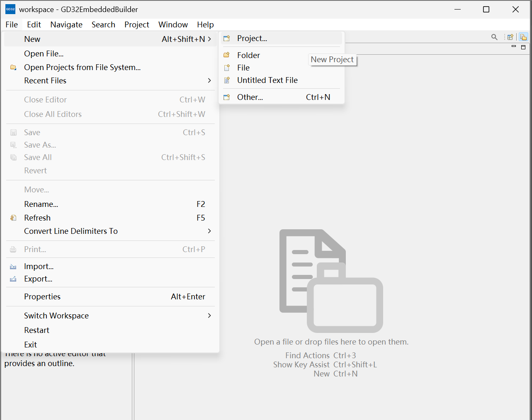Click the GD32 application logo icon
The width and height of the screenshot is (532, 420).
(10, 9)
